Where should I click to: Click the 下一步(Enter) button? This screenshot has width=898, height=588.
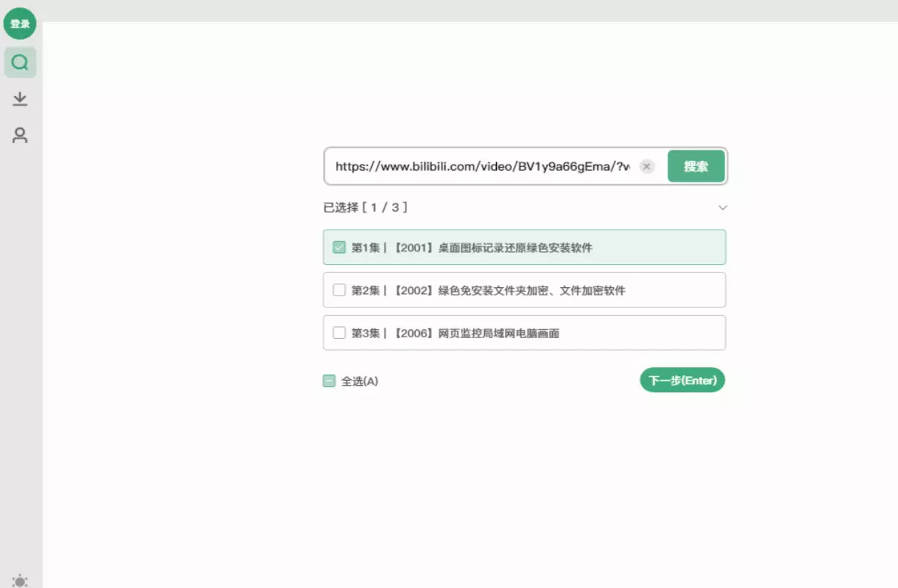[682, 380]
